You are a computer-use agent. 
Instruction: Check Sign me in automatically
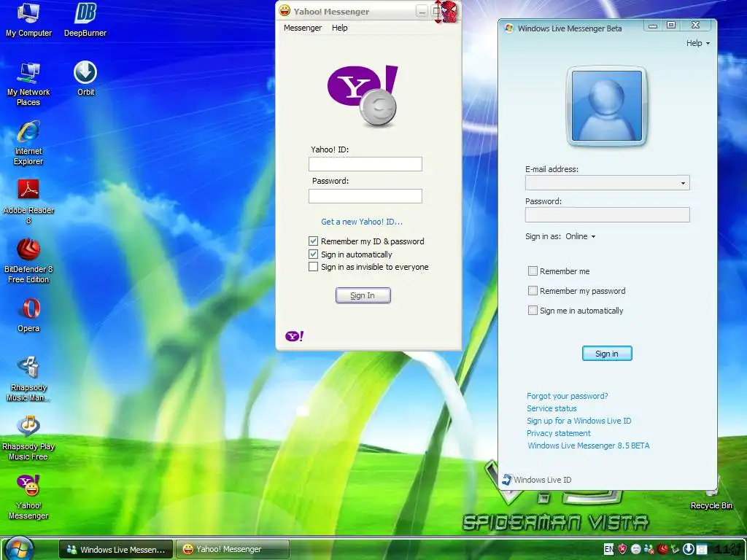tap(533, 311)
